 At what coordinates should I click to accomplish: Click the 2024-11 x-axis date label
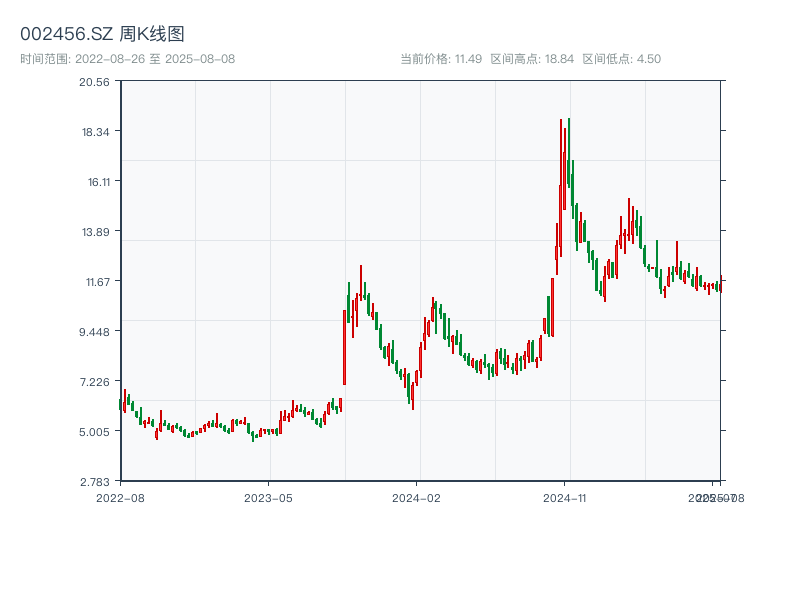pyautogui.click(x=565, y=497)
